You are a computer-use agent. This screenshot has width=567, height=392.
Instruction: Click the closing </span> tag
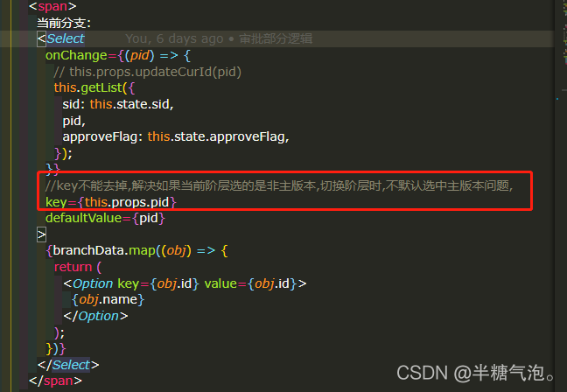click(x=55, y=381)
